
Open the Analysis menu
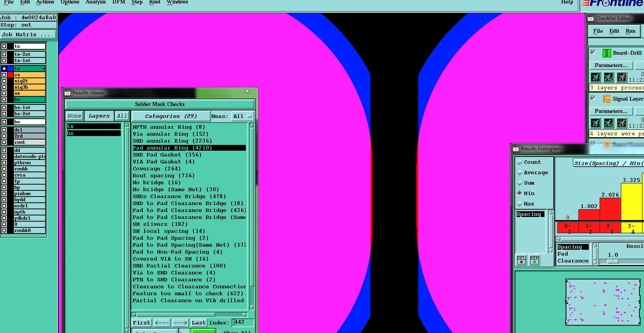click(96, 2)
